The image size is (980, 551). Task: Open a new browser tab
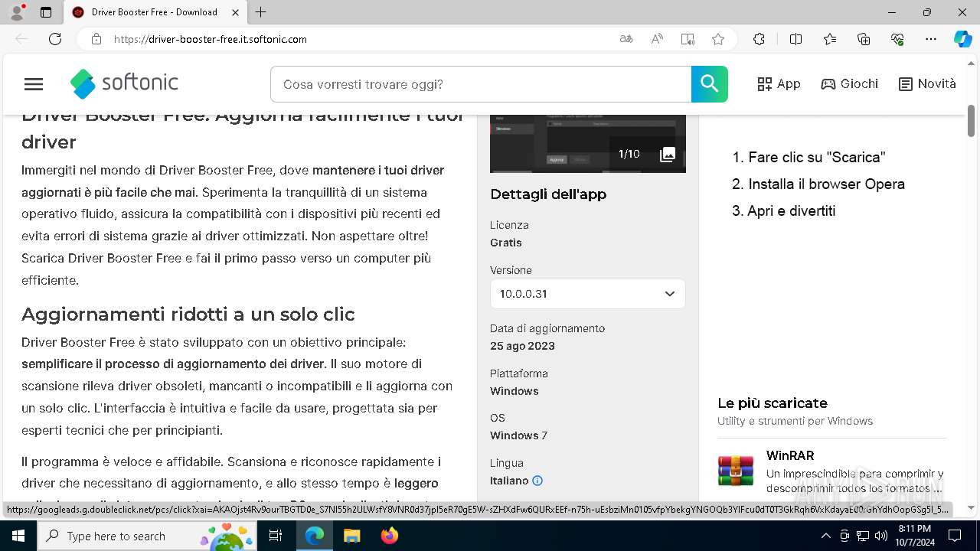[x=261, y=12]
